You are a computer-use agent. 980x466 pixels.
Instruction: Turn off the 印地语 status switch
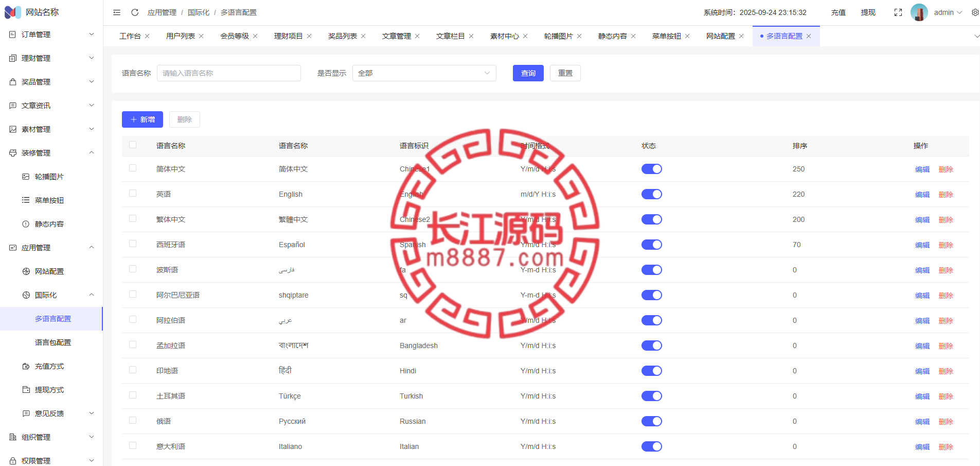(x=651, y=371)
